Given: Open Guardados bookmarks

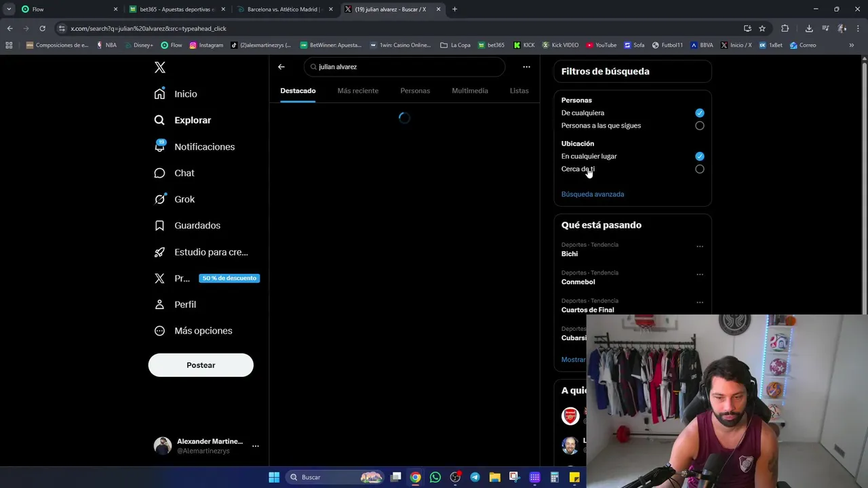Looking at the screenshot, I should point(188,226).
